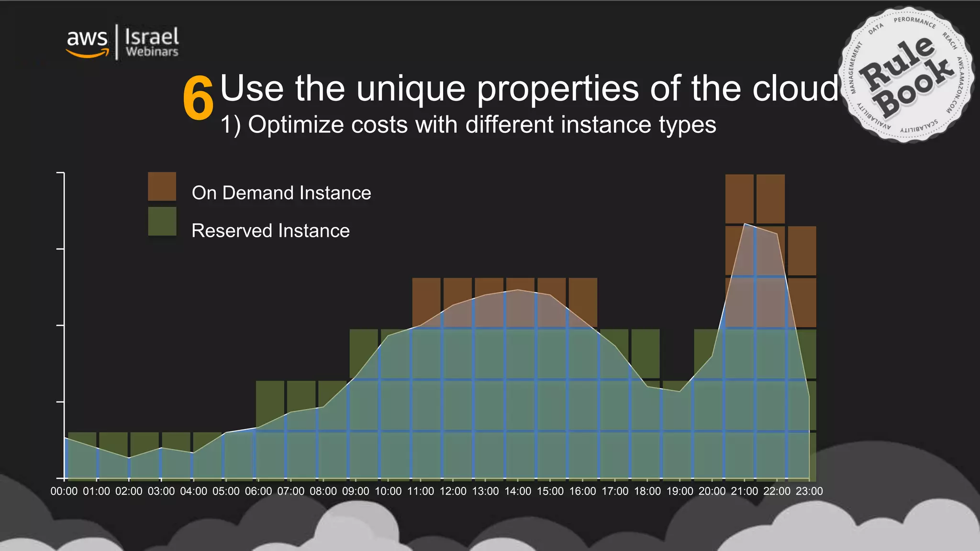The height and width of the screenshot is (551, 980).
Task: Click the 03:00 axis label
Action: point(161,491)
